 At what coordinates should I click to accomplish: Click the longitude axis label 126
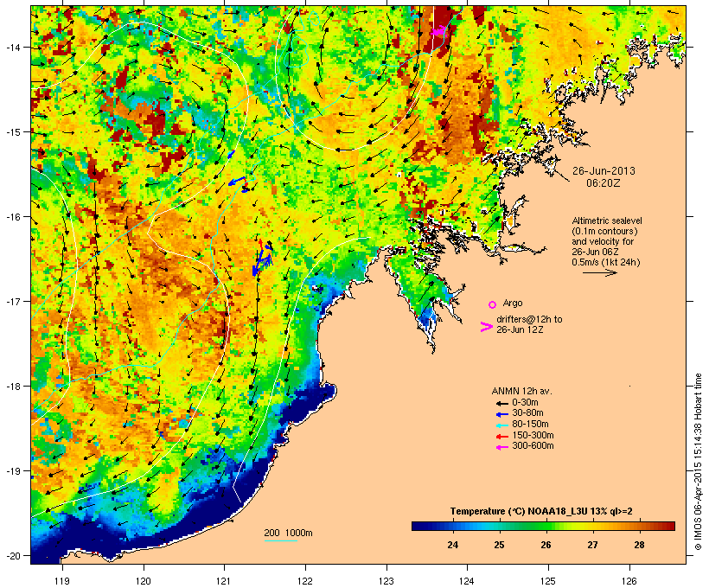click(629, 581)
